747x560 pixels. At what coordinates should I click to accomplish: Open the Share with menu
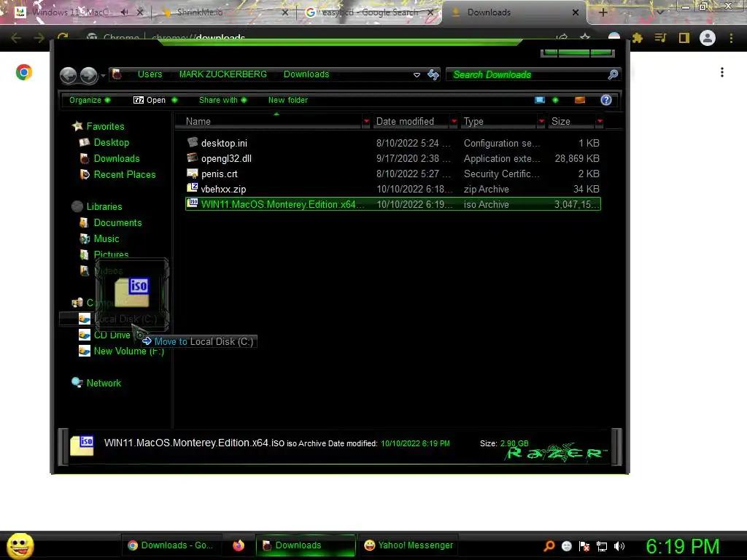[222, 100]
